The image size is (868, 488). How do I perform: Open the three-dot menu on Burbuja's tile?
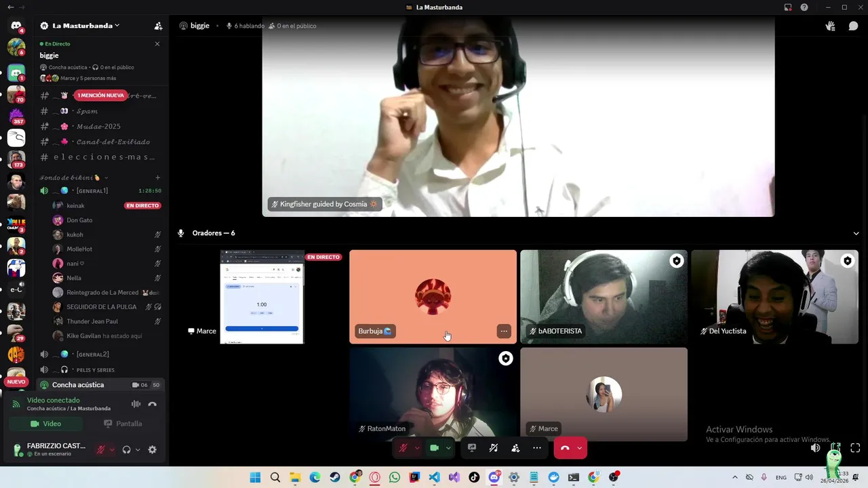[x=503, y=331]
